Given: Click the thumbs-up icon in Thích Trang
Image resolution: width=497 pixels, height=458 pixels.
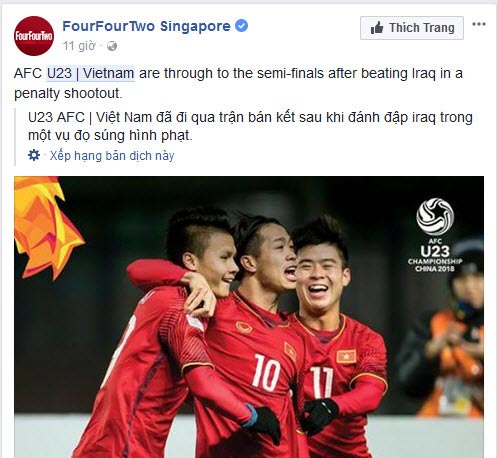Looking at the screenshot, I should [x=377, y=28].
